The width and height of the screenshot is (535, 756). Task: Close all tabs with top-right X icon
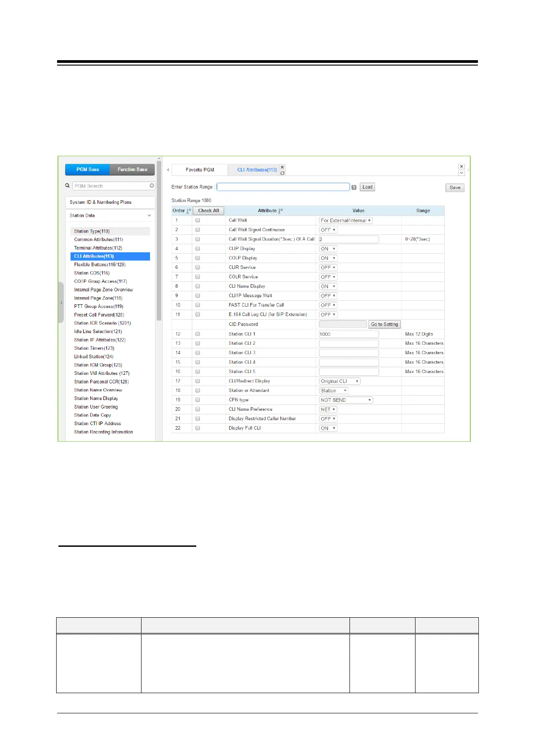tap(461, 167)
